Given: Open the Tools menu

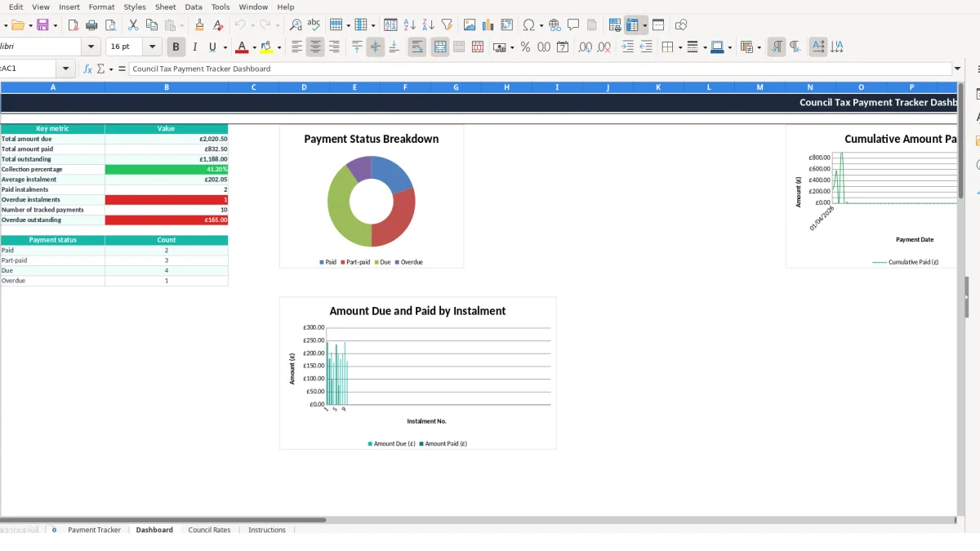Looking at the screenshot, I should point(220,7).
